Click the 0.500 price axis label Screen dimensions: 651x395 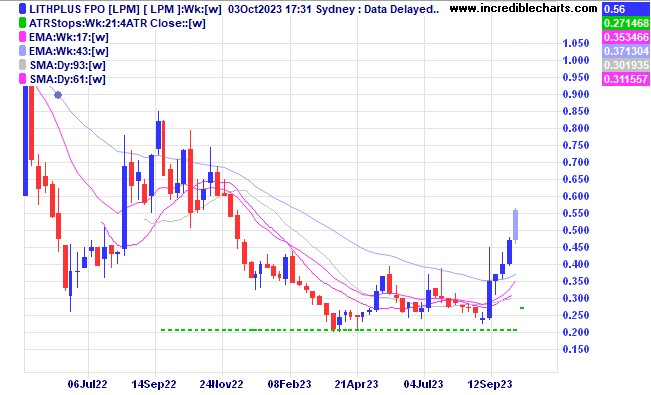[x=576, y=230]
